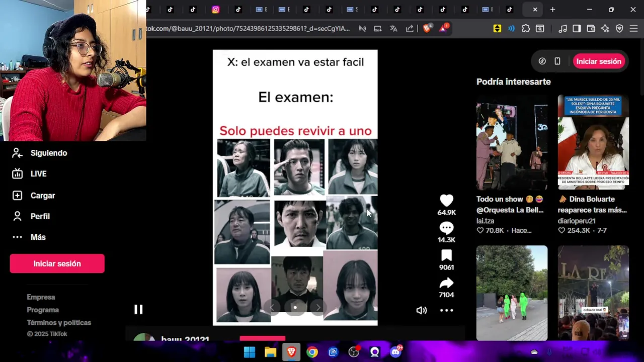Open the Programa footer link
Viewport: 644px width, 362px height.
click(x=43, y=310)
